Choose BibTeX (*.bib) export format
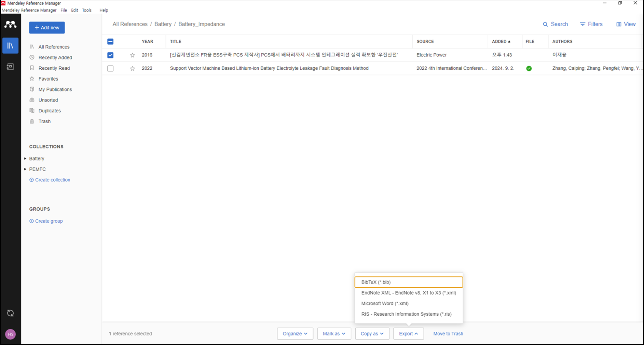The height and width of the screenshot is (345, 644). click(409, 282)
